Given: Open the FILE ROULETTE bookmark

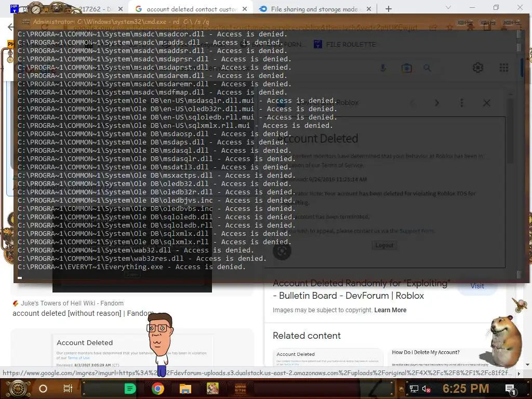Looking at the screenshot, I should pos(345,45).
